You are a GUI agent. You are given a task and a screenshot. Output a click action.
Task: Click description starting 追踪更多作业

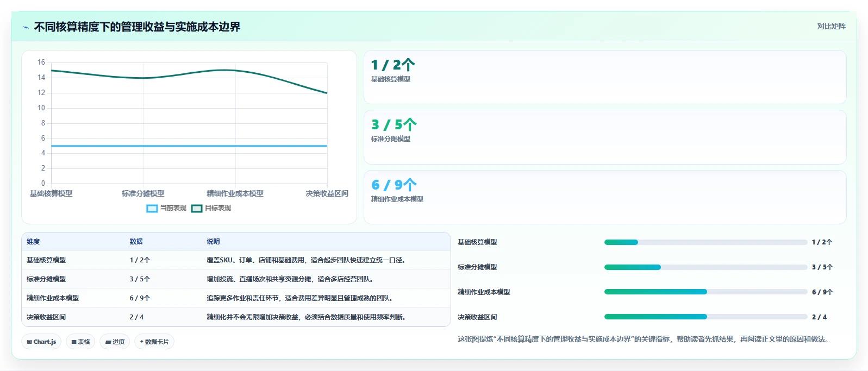click(299, 298)
